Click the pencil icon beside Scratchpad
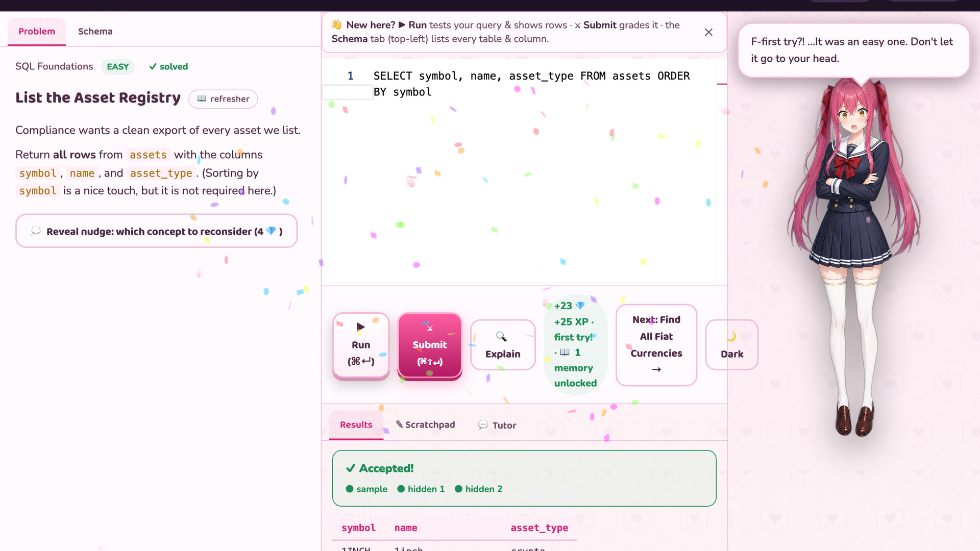 tap(399, 424)
